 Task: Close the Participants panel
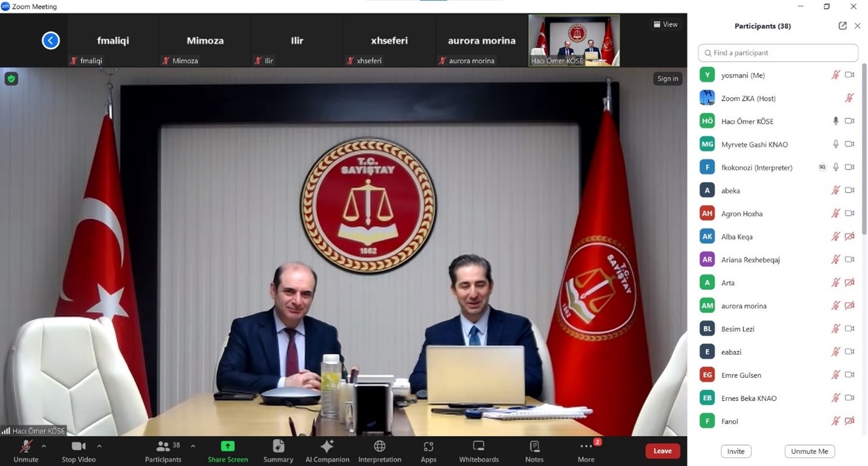point(857,26)
